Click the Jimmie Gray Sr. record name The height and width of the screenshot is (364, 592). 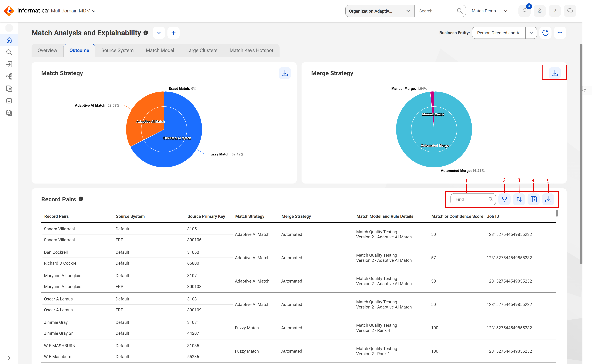click(59, 333)
